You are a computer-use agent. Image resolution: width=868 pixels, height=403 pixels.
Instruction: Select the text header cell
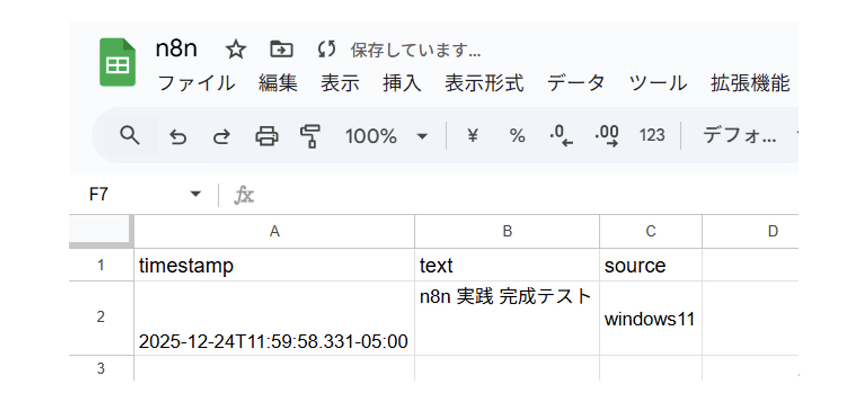coord(507,265)
